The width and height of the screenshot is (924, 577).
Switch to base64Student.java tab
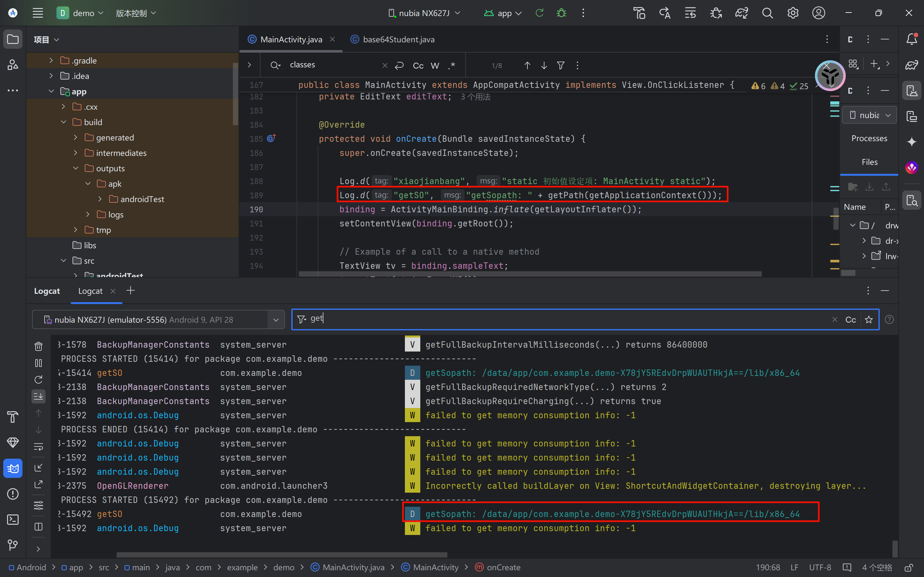tap(398, 39)
